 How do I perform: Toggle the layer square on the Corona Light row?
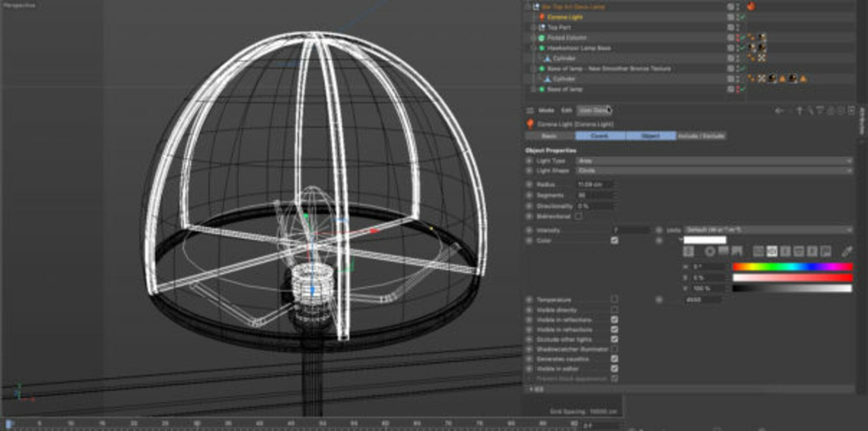pos(731,17)
